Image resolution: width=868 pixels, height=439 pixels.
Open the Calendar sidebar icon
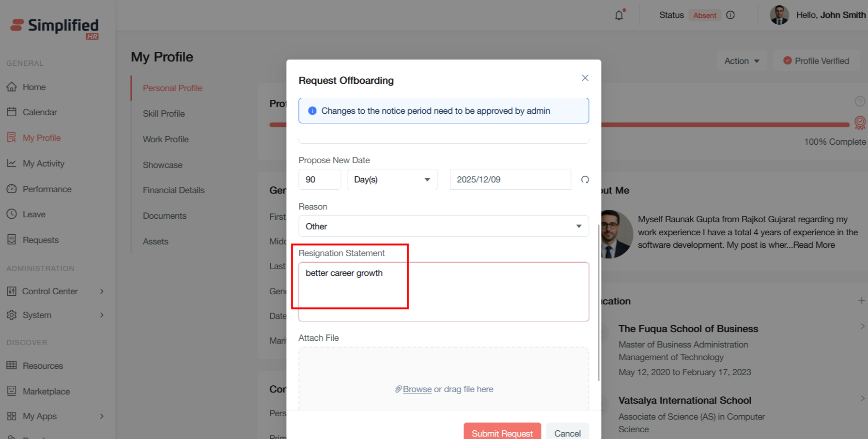(12, 112)
